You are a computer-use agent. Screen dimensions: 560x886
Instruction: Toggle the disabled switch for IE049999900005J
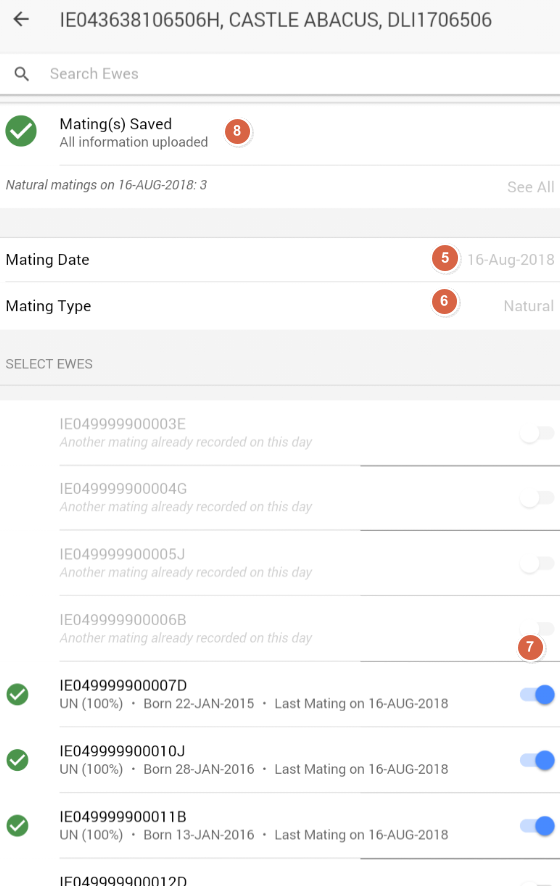[537, 563]
